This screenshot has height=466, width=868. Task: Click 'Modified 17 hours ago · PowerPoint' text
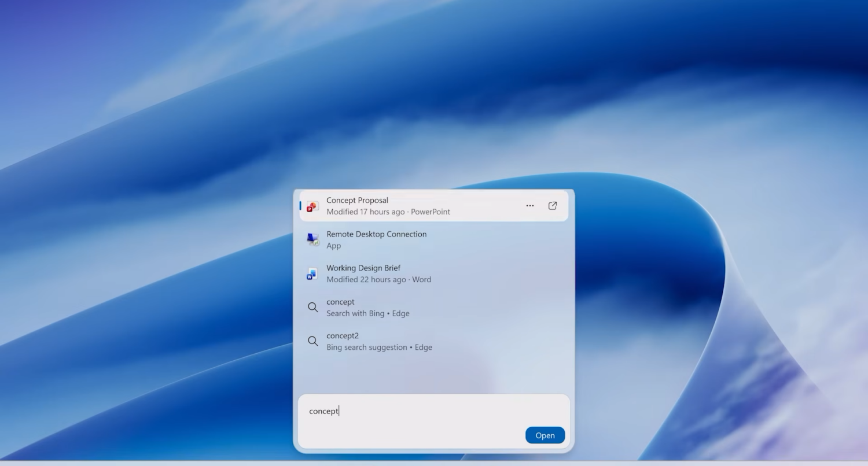point(388,212)
